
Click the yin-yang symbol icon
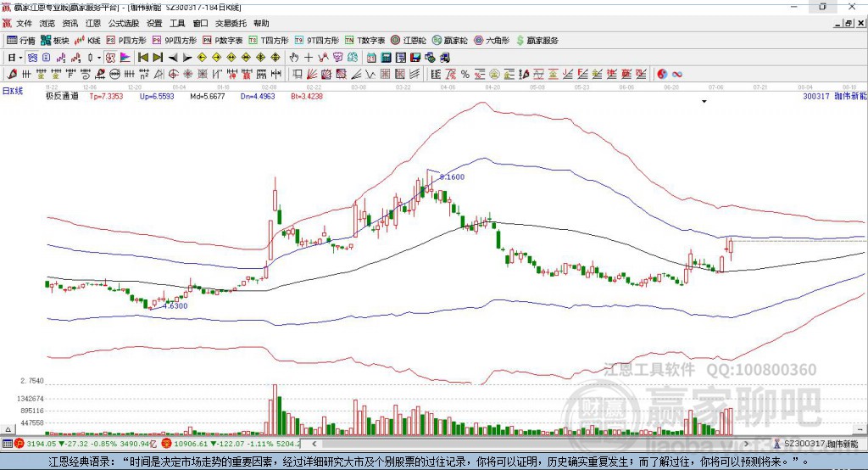(662, 74)
